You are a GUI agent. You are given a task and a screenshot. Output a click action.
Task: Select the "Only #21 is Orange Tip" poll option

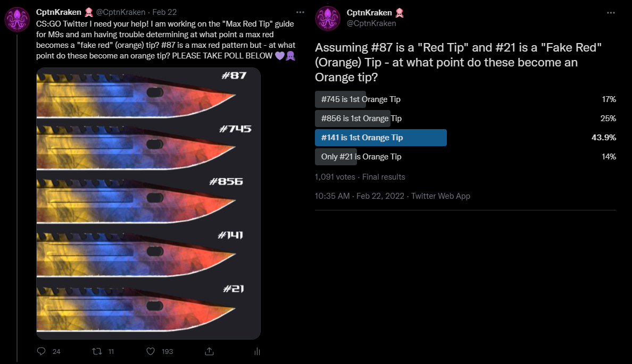click(x=361, y=157)
